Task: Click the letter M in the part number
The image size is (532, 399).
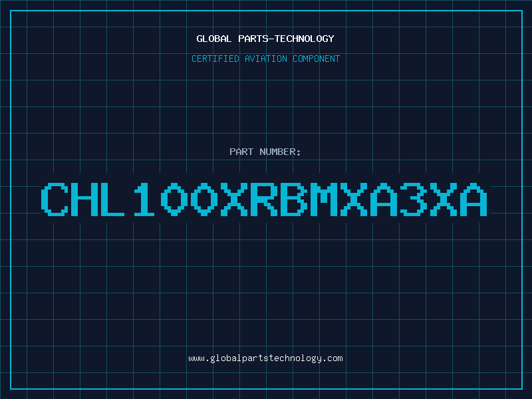Action: tap(324, 199)
